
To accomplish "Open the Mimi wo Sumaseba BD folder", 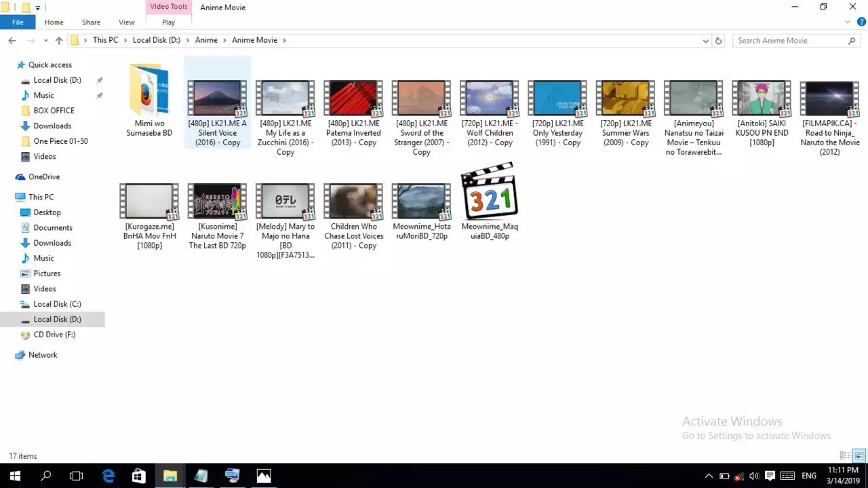I will tap(149, 99).
